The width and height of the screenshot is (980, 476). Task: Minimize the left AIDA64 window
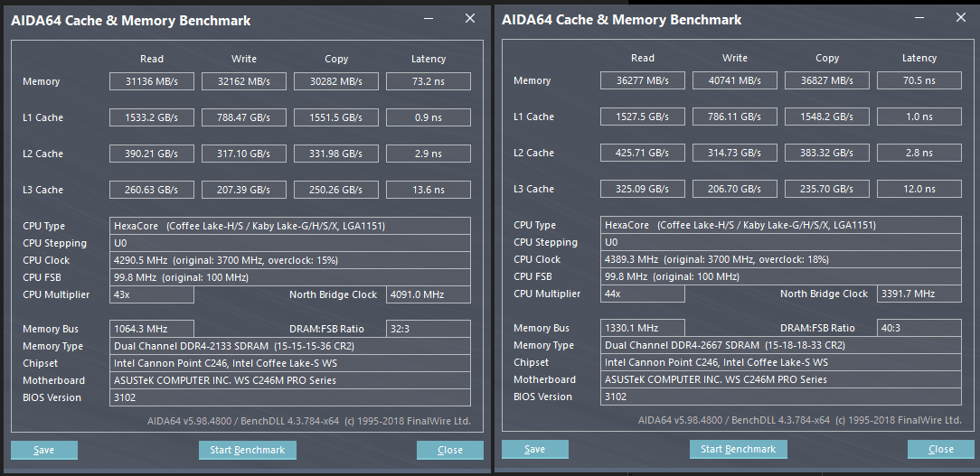pos(429,19)
